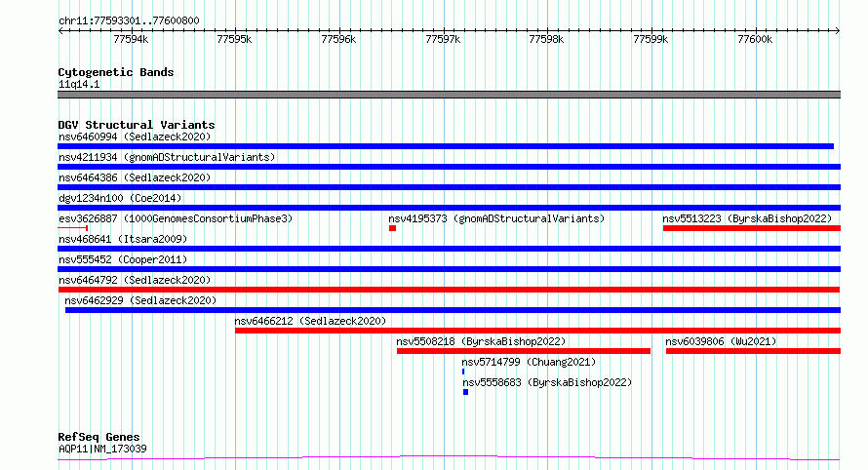Open nsv4211934 (gnomADStructuralVariants) label
Viewport: 868px width, 470px height.
coord(167,157)
